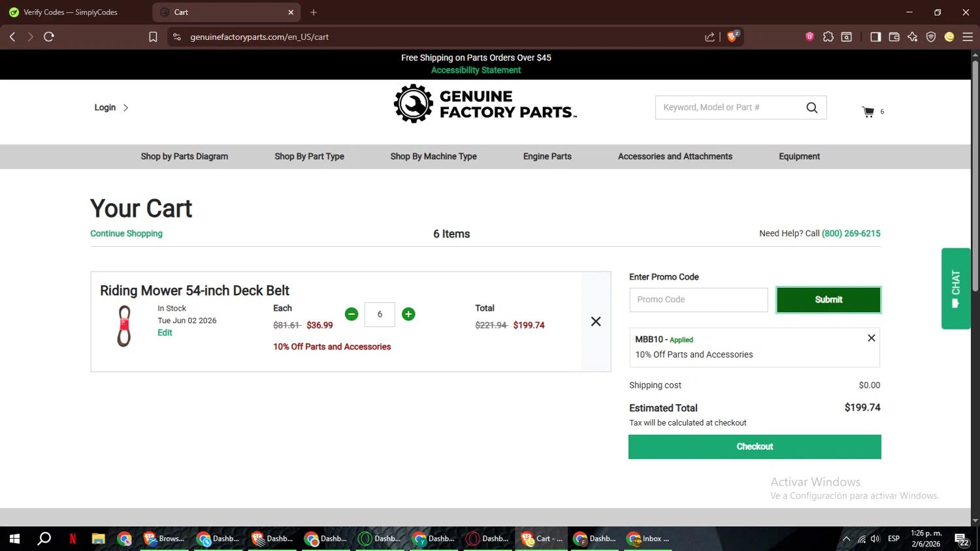Open Windows notification center
Viewport: 980px width, 551px height.
coord(962,539)
